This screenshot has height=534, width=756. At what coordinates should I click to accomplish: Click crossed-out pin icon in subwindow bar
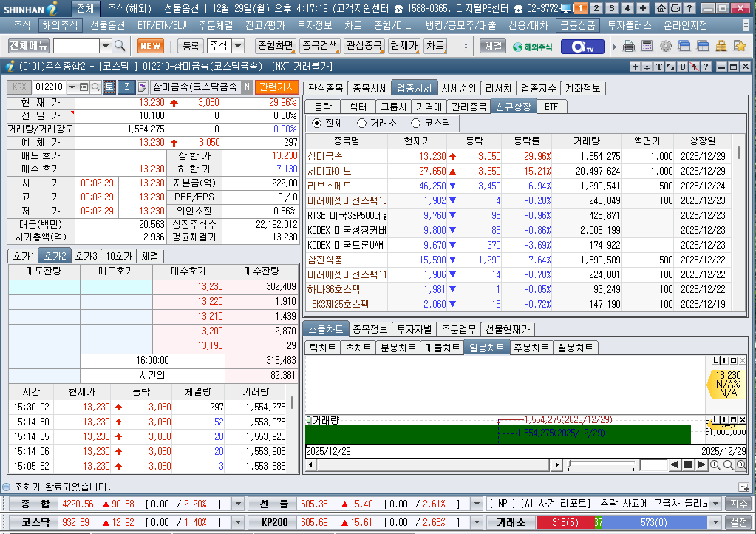point(694,67)
